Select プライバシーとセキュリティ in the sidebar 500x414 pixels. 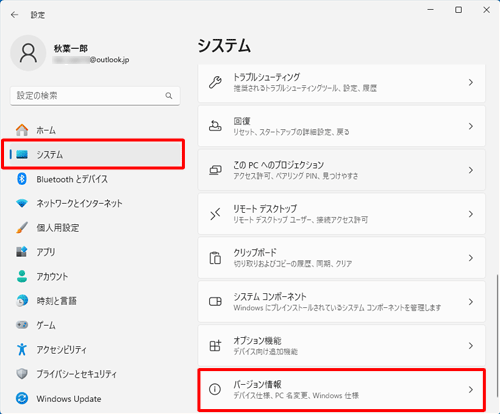click(x=95, y=374)
